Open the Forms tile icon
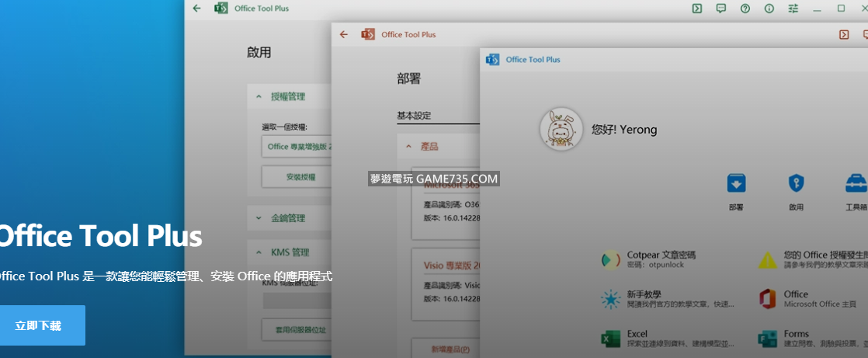This screenshot has width=868, height=358. (x=768, y=339)
